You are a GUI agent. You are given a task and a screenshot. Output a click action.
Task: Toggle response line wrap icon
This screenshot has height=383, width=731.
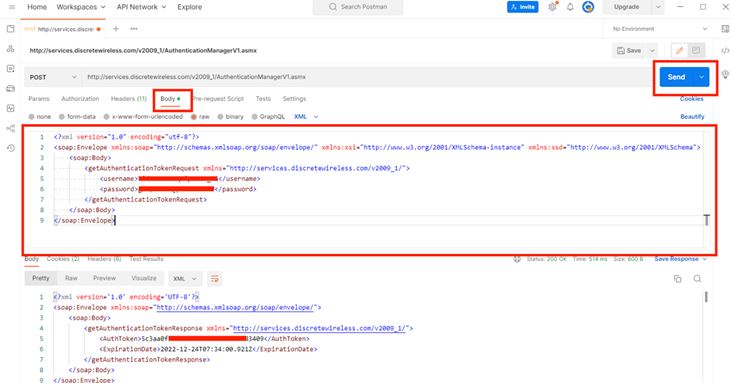[215, 279]
